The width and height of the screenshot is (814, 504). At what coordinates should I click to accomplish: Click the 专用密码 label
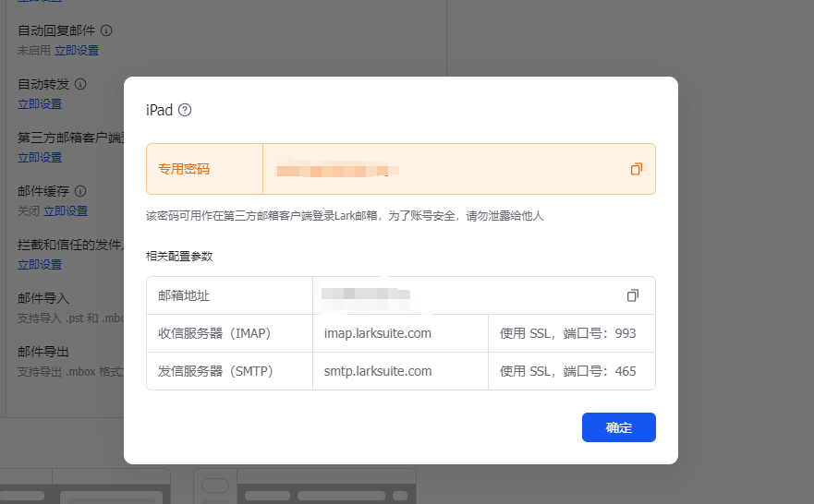pyautogui.click(x=184, y=169)
